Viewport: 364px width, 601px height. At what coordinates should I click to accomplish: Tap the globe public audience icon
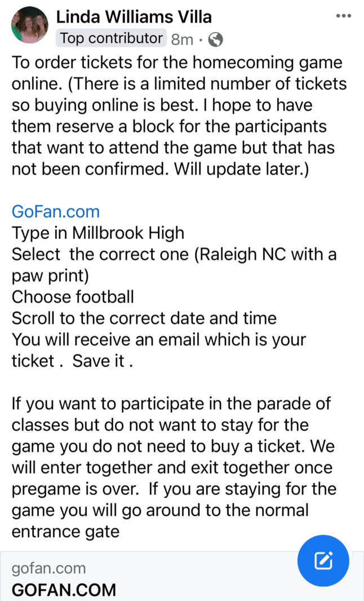click(x=215, y=39)
